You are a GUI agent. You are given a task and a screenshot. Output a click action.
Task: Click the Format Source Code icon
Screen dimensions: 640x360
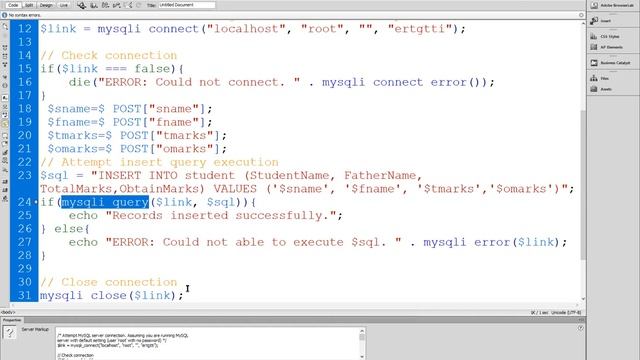click(5, 199)
